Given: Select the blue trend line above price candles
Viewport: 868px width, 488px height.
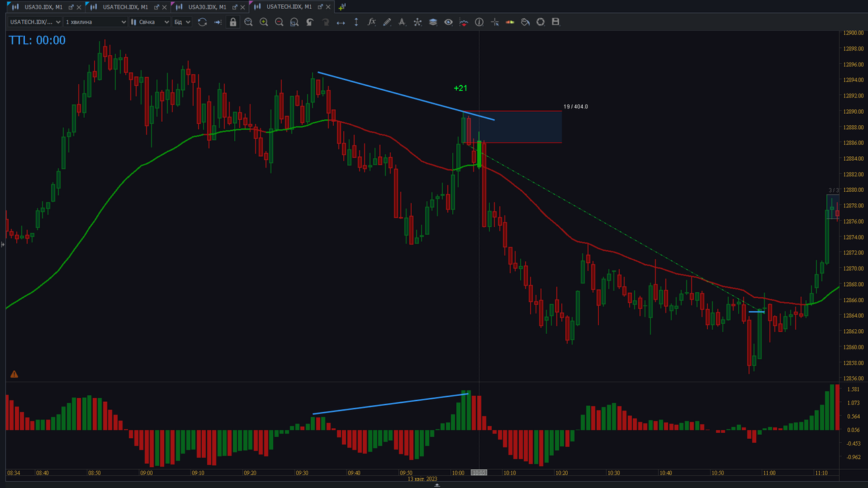Looking at the screenshot, I should pos(406,96).
